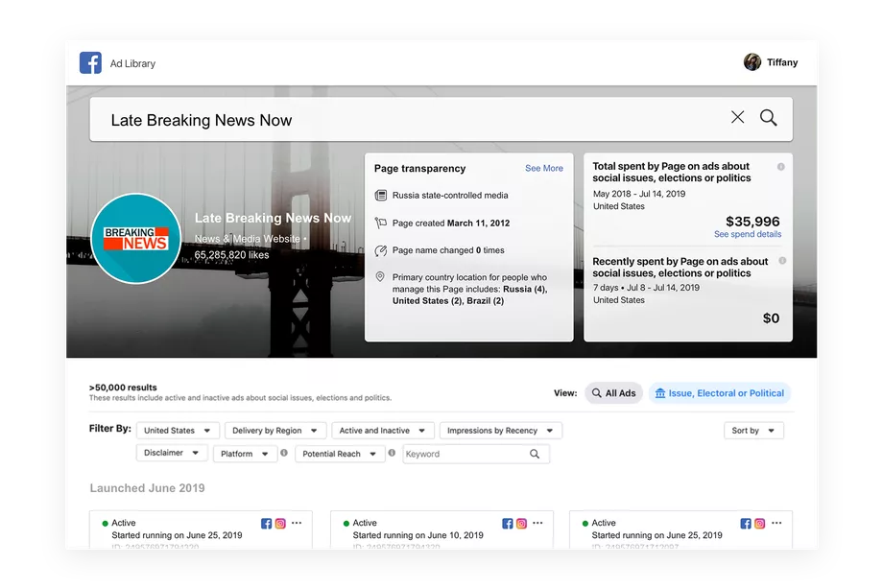Click the 65,285,820 likes text
Viewport: 883px width, 588px height.
tap(232, 255)
